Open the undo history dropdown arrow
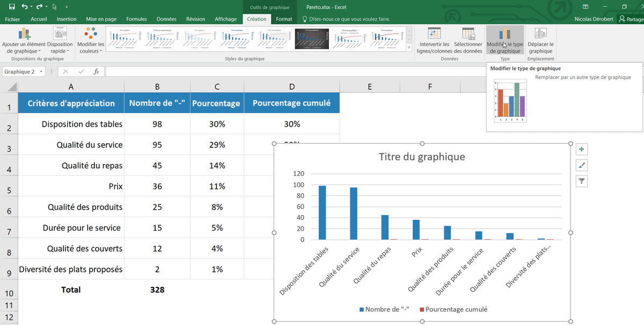644x325 pixels. 32,7
